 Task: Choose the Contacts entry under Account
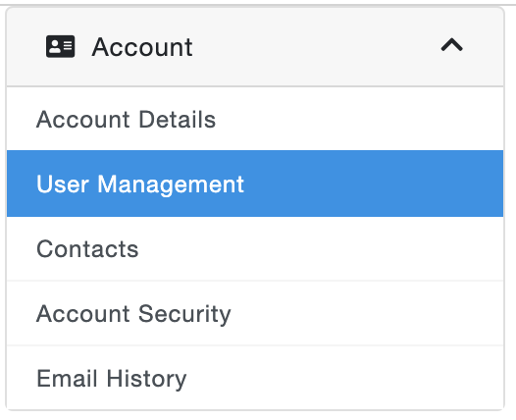[255, 248]
